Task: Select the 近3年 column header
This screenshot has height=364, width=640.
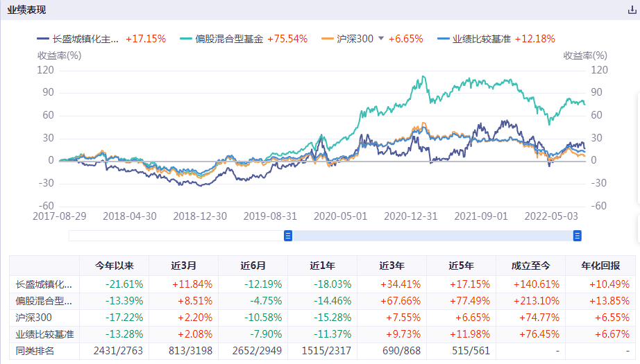Action: point(391,266)
